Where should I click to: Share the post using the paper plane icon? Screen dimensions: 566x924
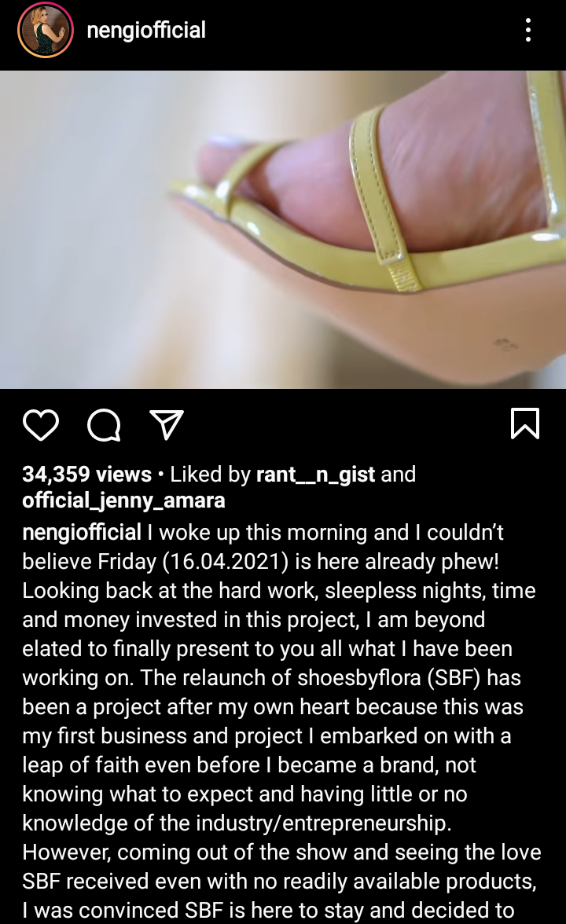point(167,424)
